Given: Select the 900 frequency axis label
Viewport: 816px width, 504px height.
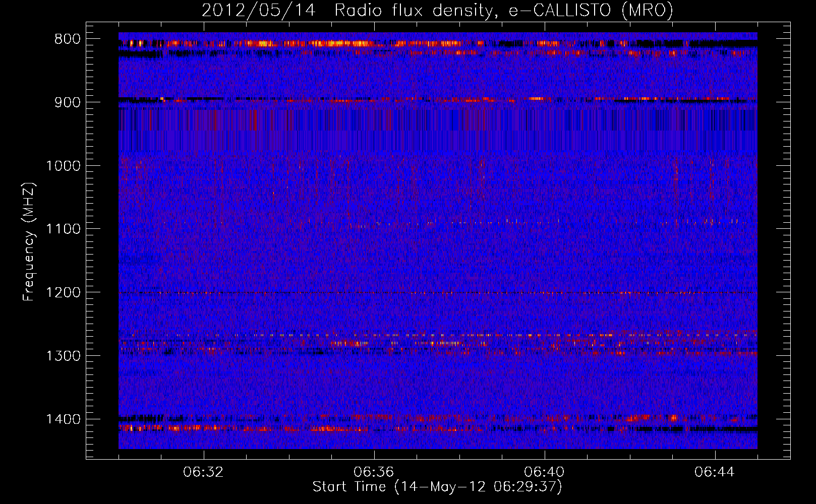Looking at the screenshot, I should pos(68,102).
